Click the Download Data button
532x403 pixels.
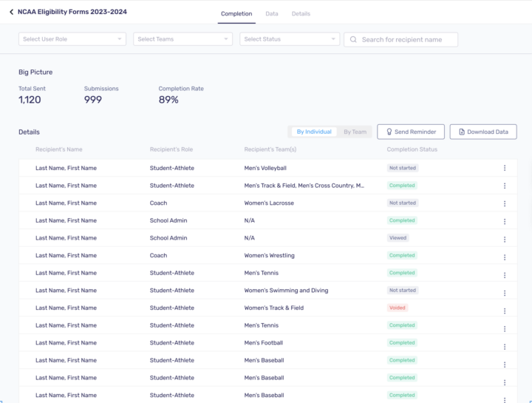(483, 132)
